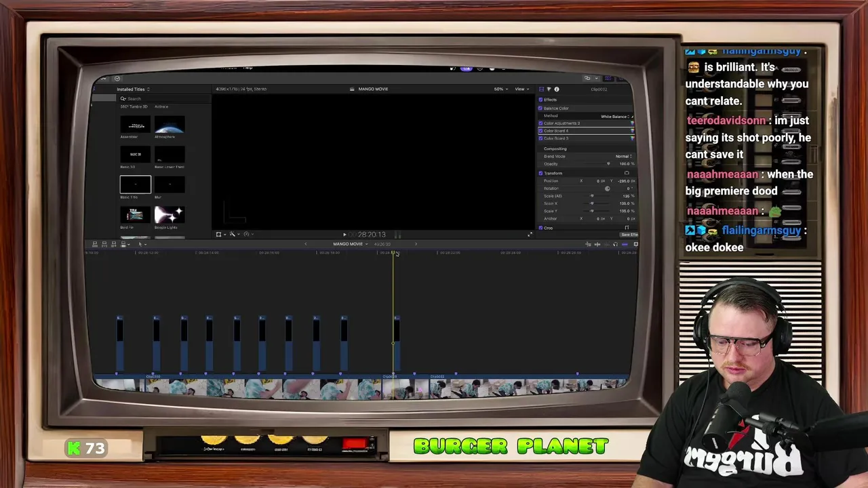Image resolution: width=868 pixels, height=488 pixels.
Task: Open MANGO MOVIE project dropdown above timeline
Action: (x=350, y=244)
